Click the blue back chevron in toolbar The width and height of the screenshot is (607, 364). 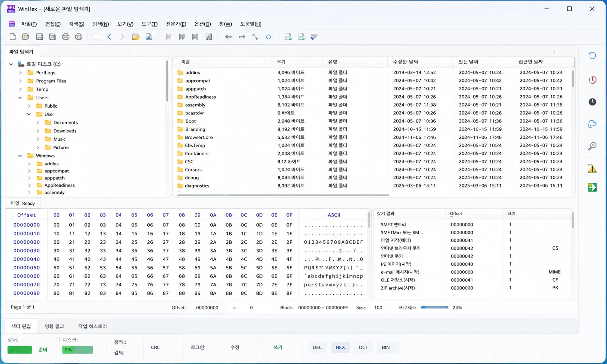(109, 37)
